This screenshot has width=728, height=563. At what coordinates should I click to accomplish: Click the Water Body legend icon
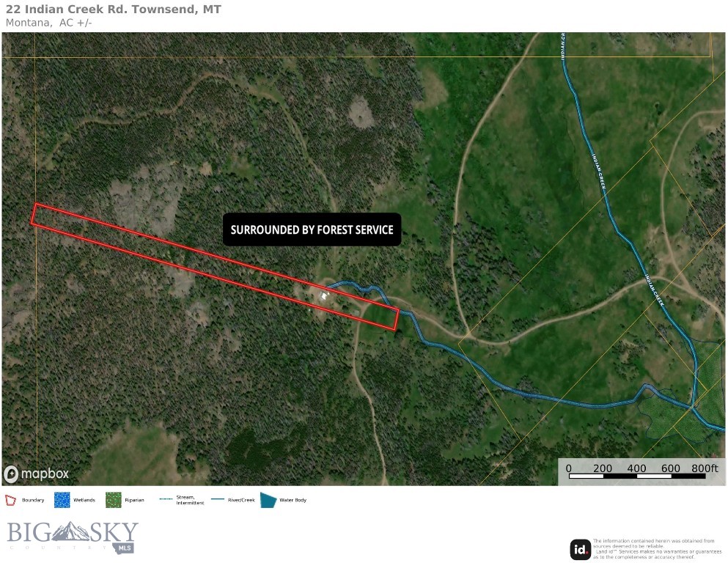point(268,500)
